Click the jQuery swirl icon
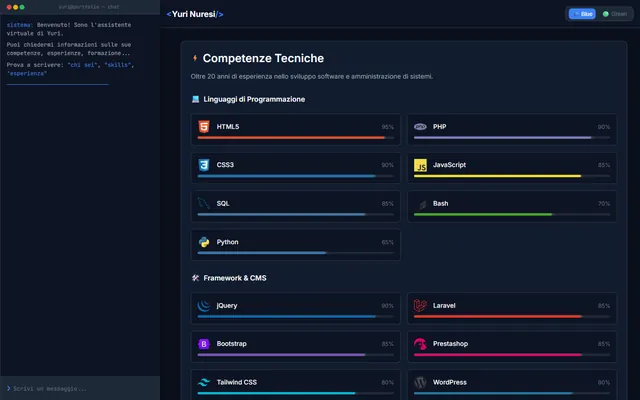640x400 pixels. tap(204, 305)
